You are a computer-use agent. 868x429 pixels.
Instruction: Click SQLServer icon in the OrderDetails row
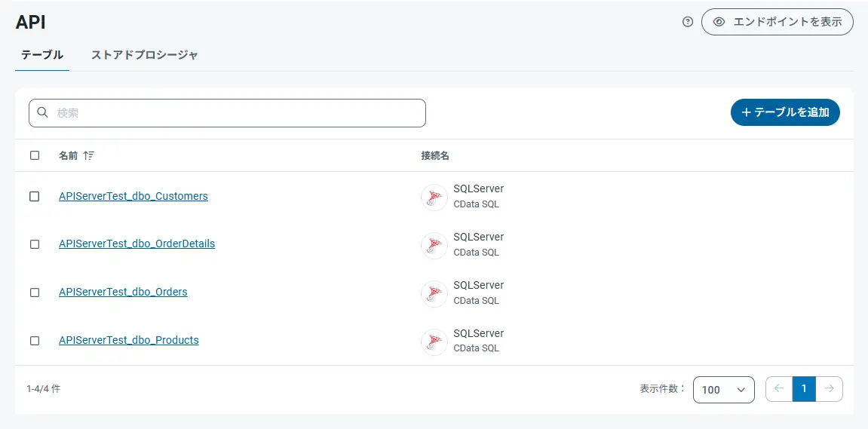point(434,245)
